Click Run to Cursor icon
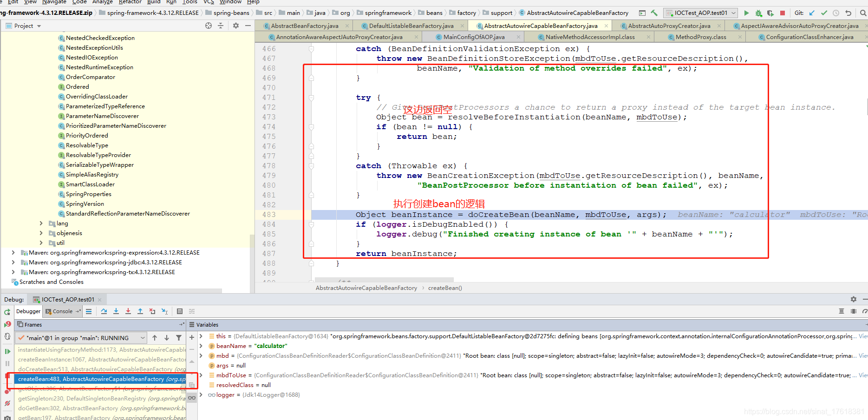Viewport: 868px width, 420px height. (164, 311)
